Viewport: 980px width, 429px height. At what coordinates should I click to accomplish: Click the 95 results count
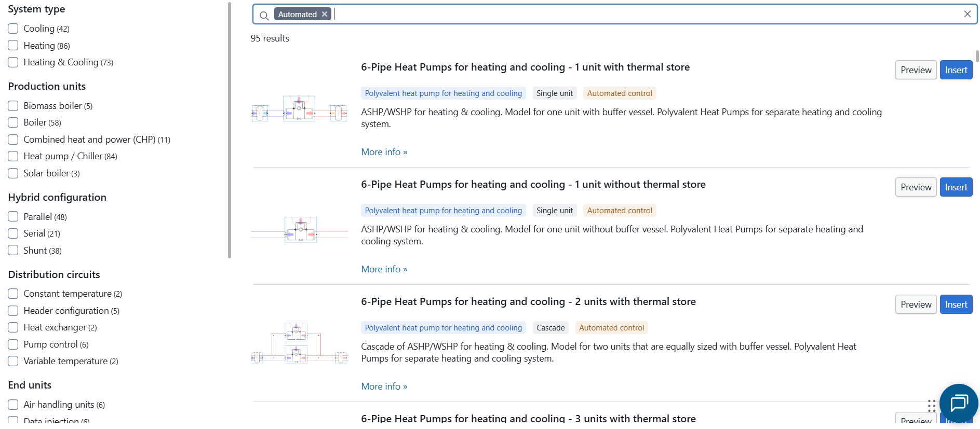pyautogui.click(x=270, y=38)
